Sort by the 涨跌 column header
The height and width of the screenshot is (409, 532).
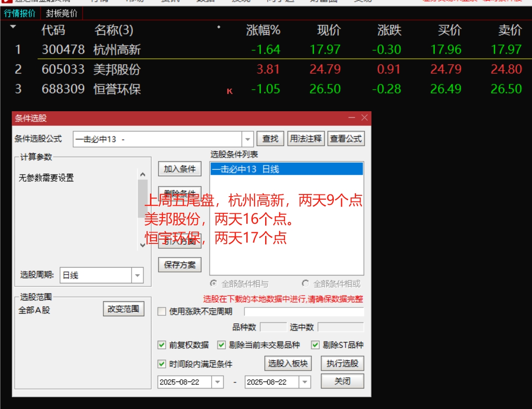coord(389,30)
